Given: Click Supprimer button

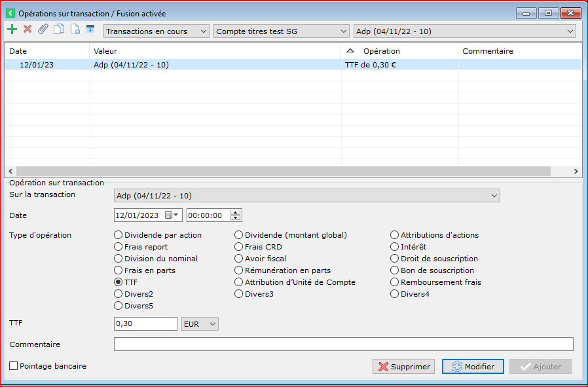Looking at the screenshot, I should click(x=403, y=367).
